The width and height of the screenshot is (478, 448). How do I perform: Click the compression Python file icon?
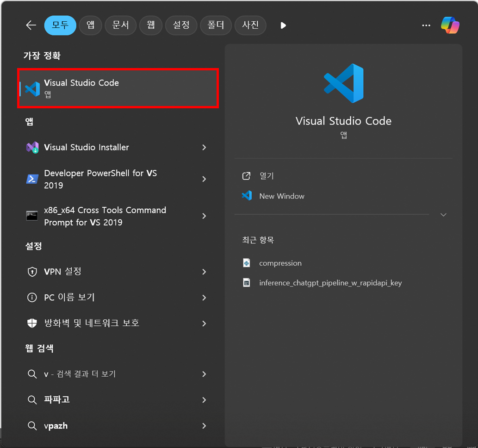click(246, 263)
